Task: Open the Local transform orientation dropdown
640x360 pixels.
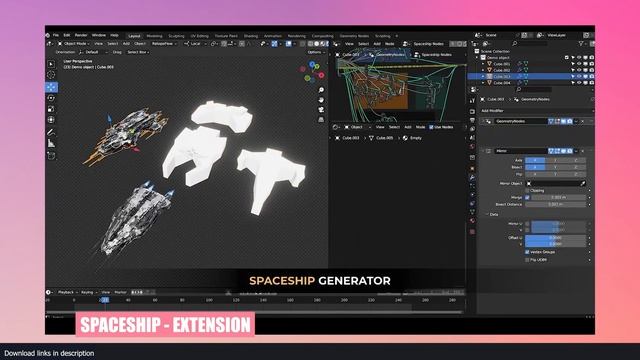Action: (x=195, y=44)
